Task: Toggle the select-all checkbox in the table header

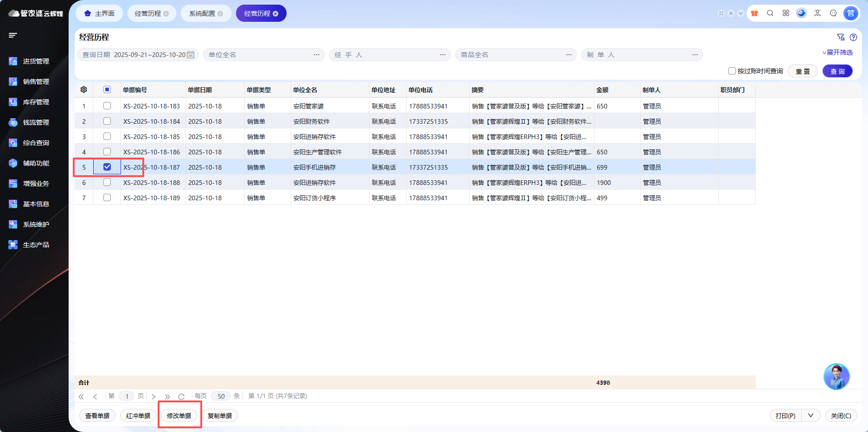Action: [x=107, y=89]
